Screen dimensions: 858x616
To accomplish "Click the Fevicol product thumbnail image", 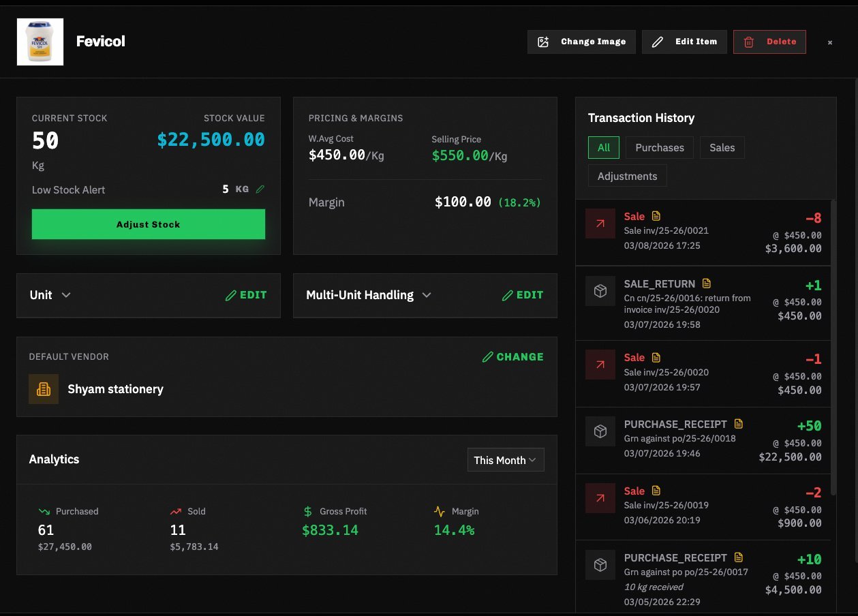I will click(40, 42).
